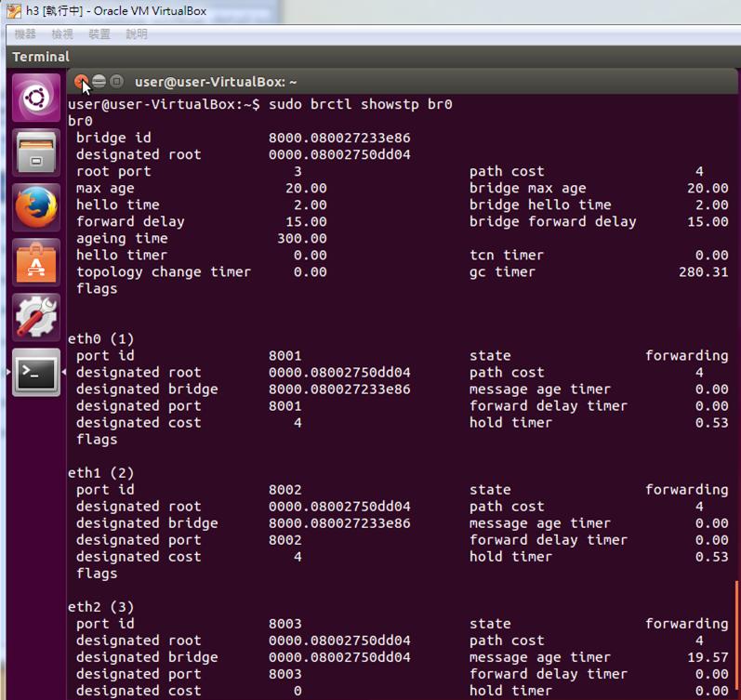Open the 機器 menu
Screen dimensions: 741x700
(x=25, y=34)
